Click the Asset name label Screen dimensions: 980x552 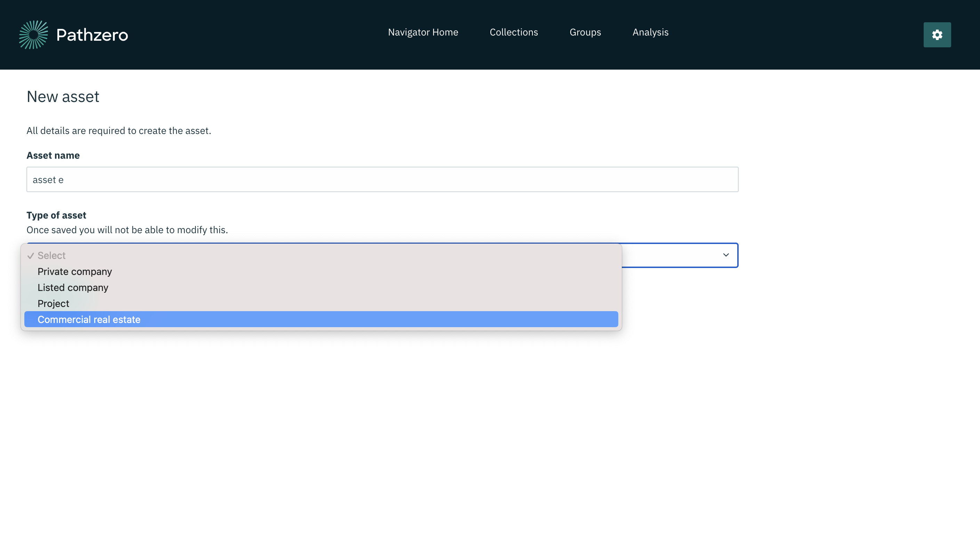click(53, 155)
